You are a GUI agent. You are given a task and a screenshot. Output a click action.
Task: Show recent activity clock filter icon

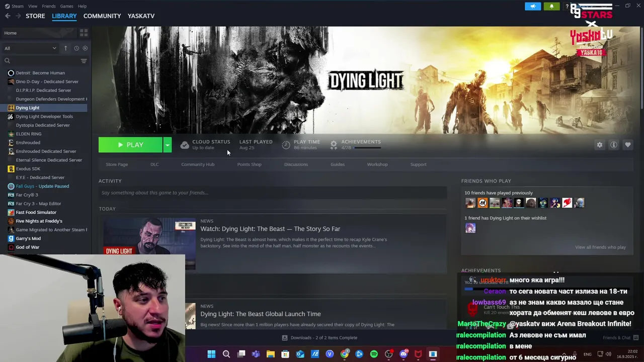point(76,48)
